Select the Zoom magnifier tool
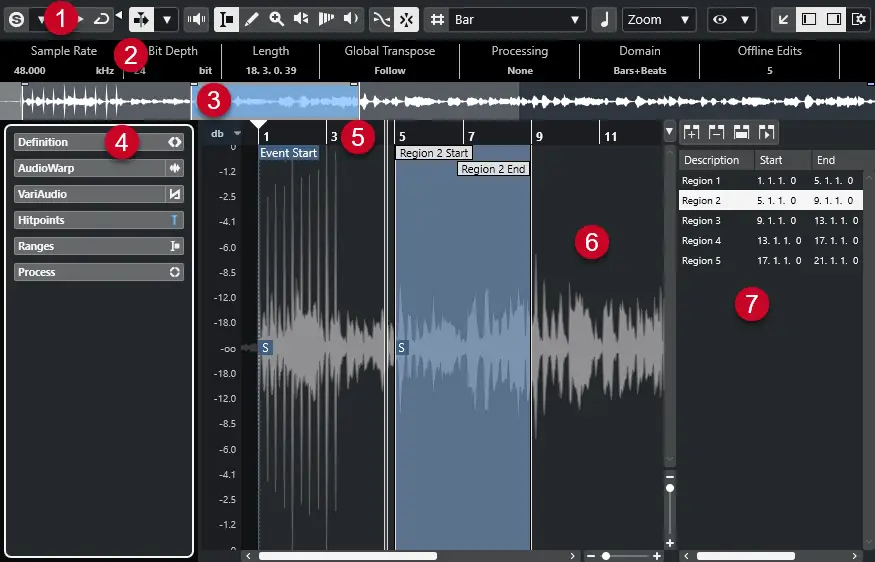 pos(276,20)
